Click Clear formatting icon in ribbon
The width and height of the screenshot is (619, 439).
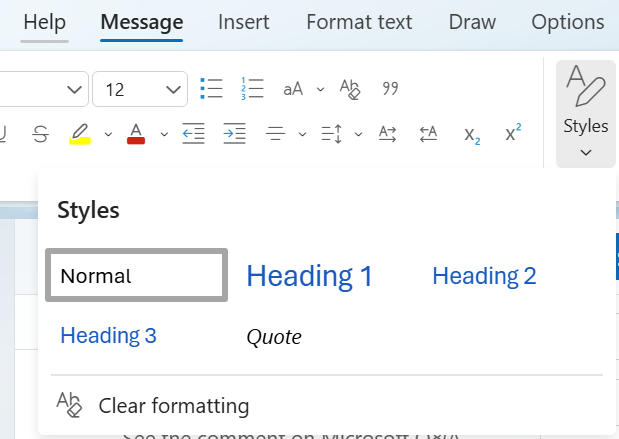click(350, 89)
